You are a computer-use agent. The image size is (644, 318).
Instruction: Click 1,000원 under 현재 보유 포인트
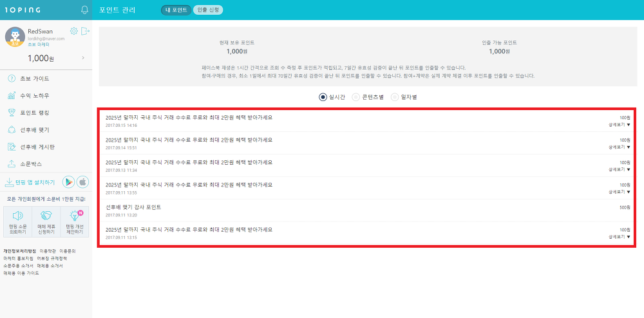[237, 51]
